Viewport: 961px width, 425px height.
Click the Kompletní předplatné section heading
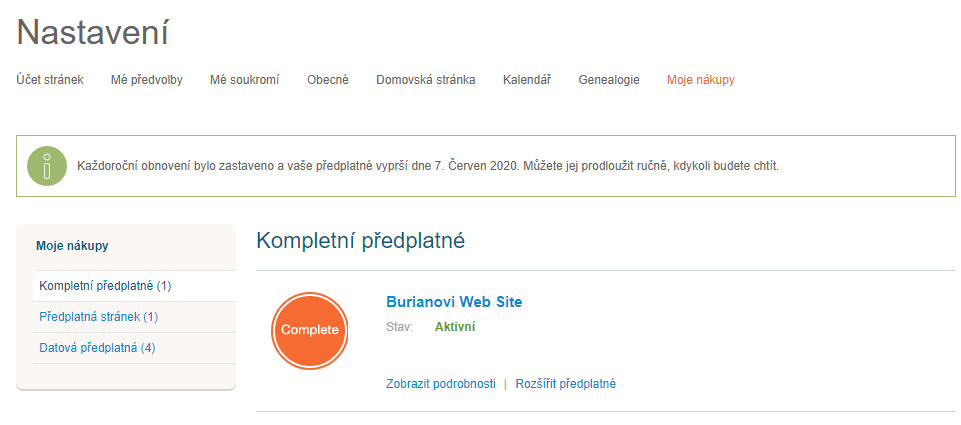[x=361, y=241]
